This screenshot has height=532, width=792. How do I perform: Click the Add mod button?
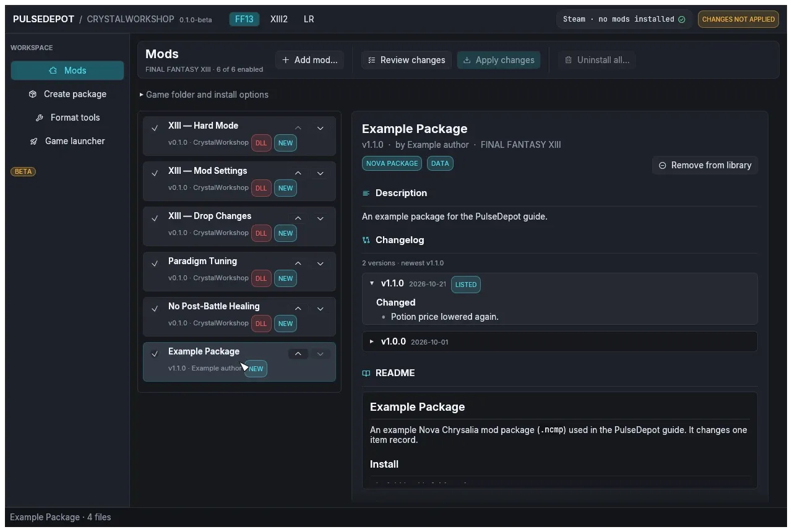point(309,60)
